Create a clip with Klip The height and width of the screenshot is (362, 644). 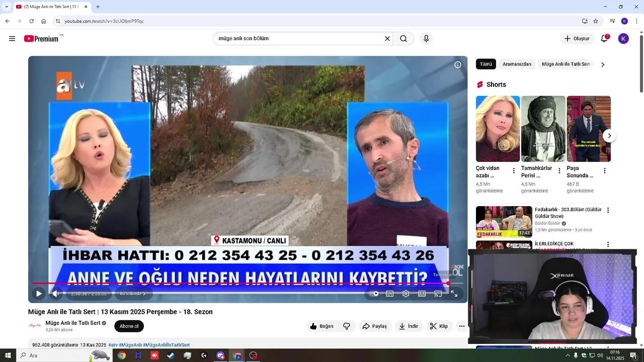coord(439,326)
